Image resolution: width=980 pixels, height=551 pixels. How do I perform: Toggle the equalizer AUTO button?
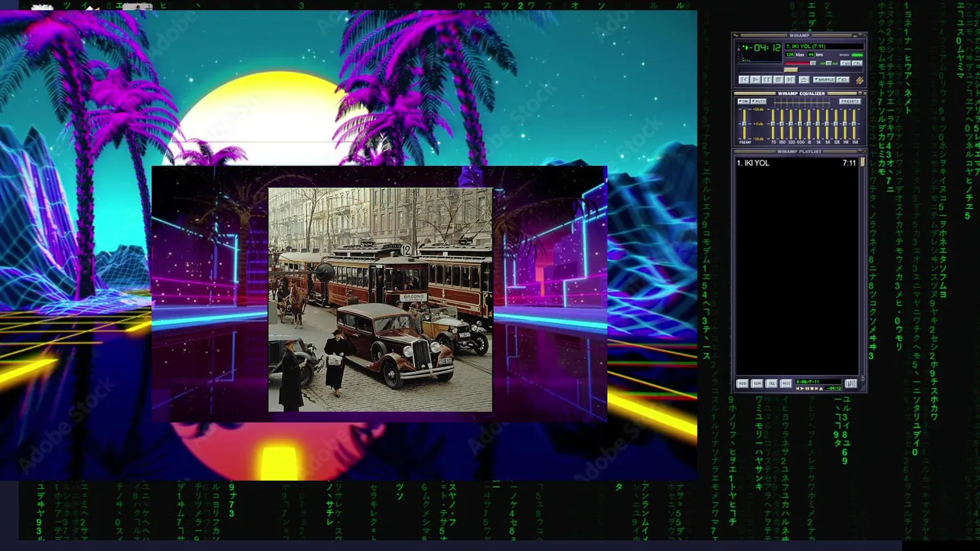coord(759,101)
